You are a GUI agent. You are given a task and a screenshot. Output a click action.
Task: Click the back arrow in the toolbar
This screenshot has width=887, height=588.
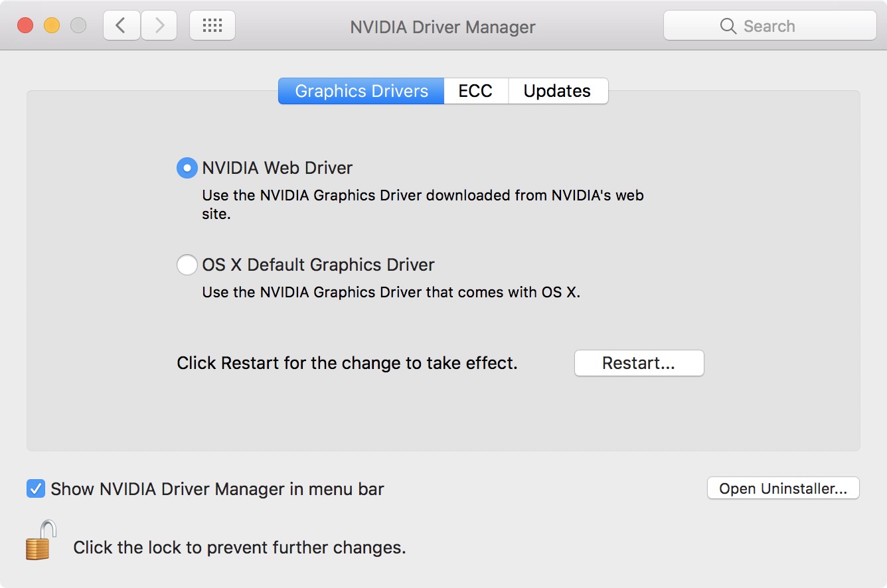click(121, 26)
